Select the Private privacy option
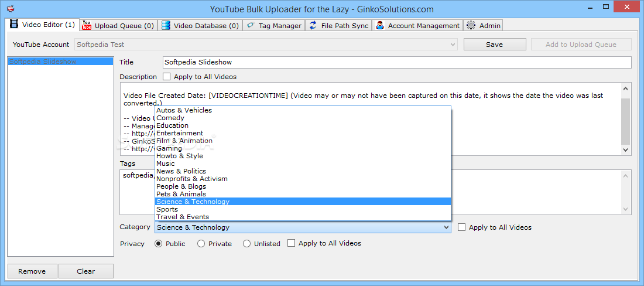This screenshot has height=286, width=644. coord(201,244)
